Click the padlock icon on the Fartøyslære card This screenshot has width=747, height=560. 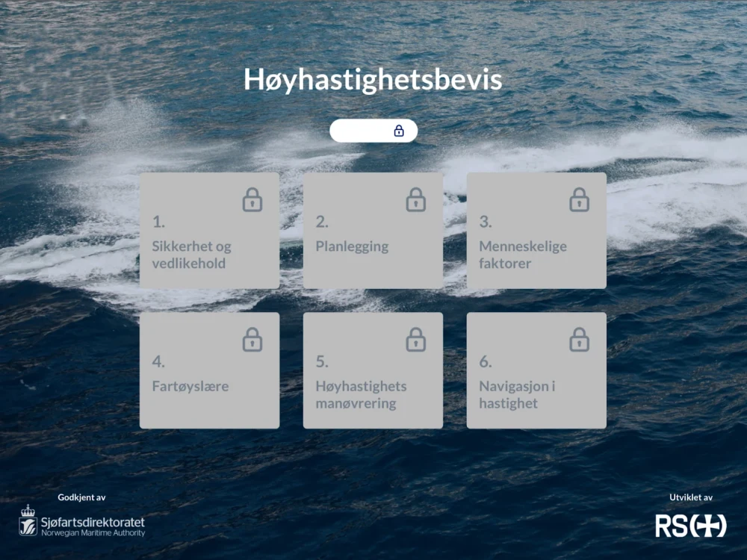click(252, 339)
